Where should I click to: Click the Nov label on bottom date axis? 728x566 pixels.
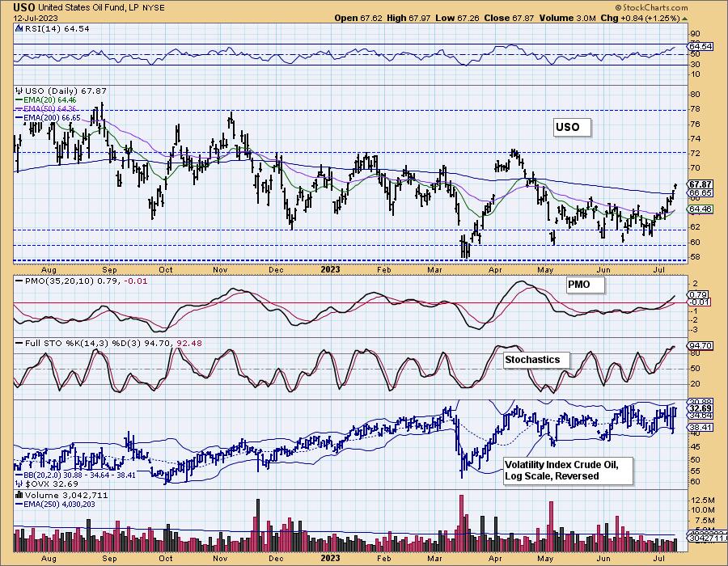(220, 559)
